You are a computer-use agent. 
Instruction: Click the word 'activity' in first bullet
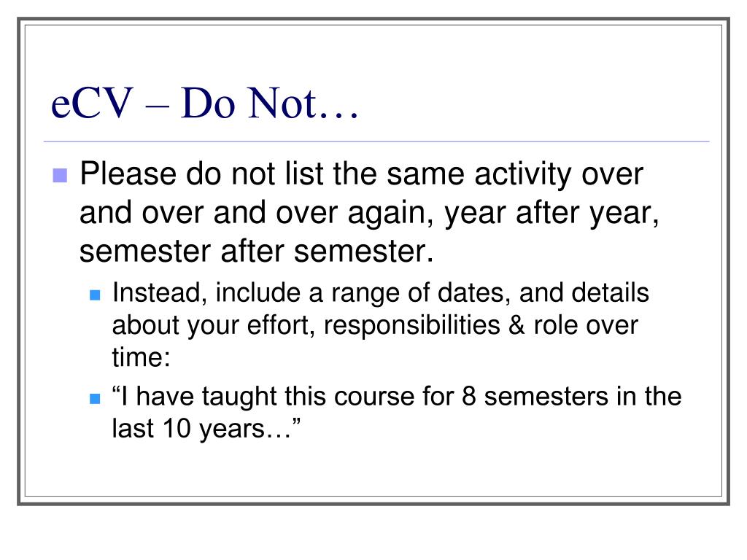(522, 174)
